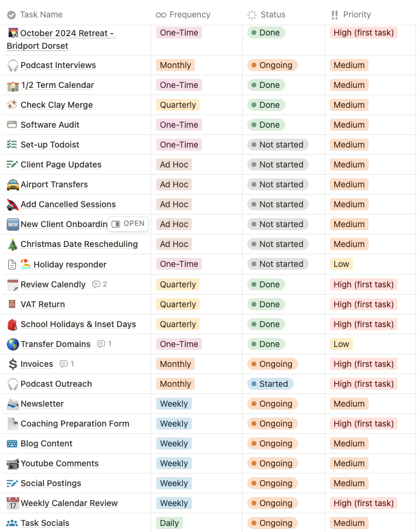This screenshot has width=418, height=532.
Task: Click the backpack icon beside School Holidays
Action: [13, 324]
